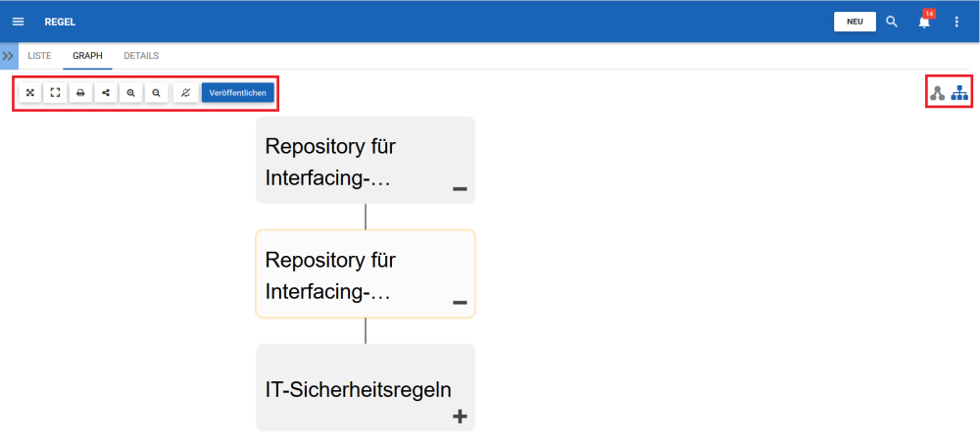Screen dimensions: 980x446
Task: Print the graph
Action: (x=80, y=93)
